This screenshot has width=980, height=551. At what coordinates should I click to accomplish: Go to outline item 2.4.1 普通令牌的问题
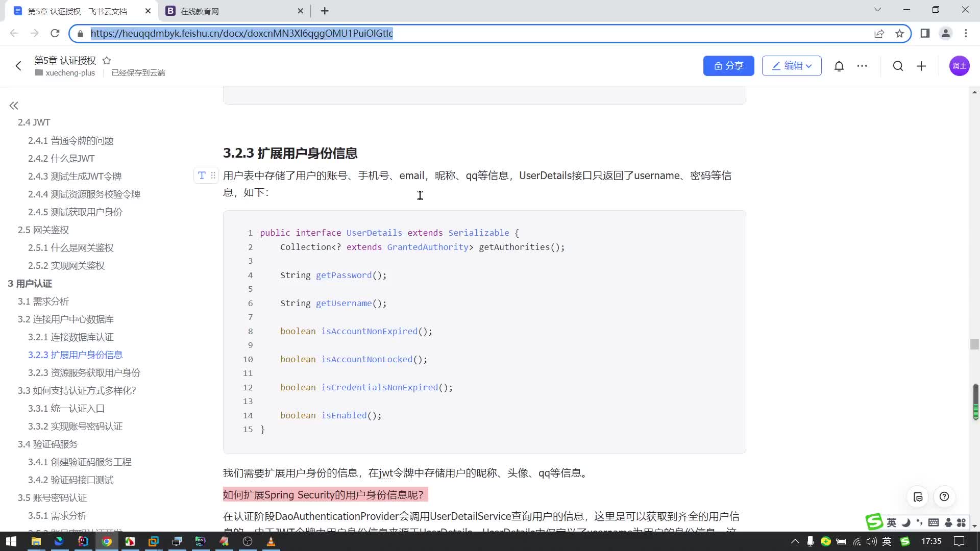pos(71,140)
